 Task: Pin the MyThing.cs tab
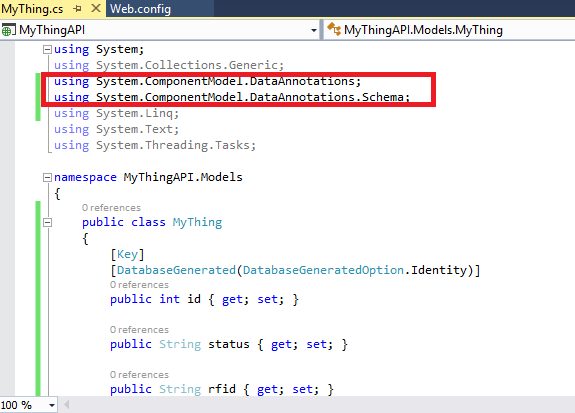coord(77,8)
